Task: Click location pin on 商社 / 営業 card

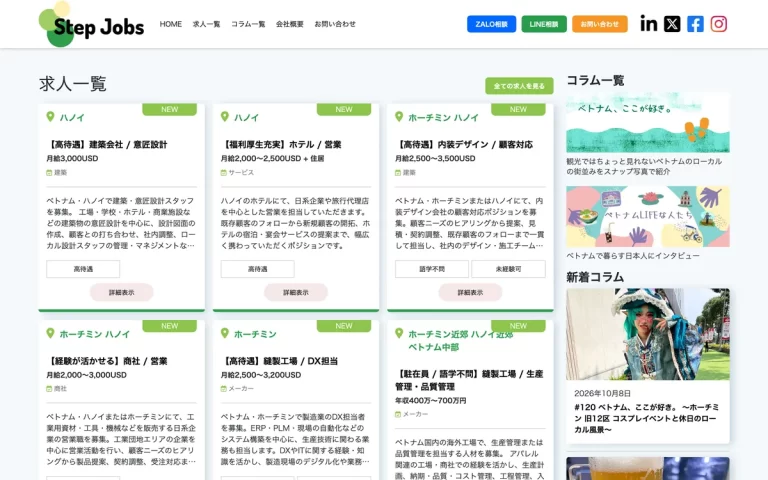Action: point(50,333)
